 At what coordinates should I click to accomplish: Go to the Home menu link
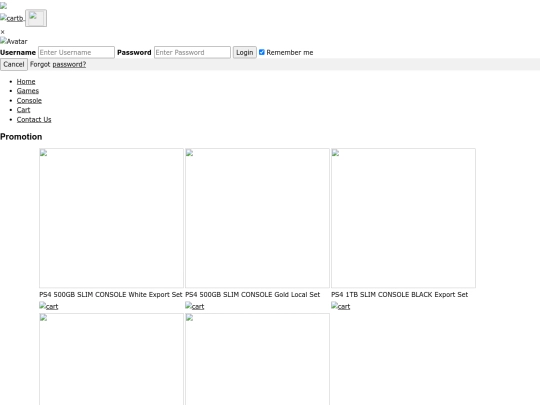pos(26,82)
